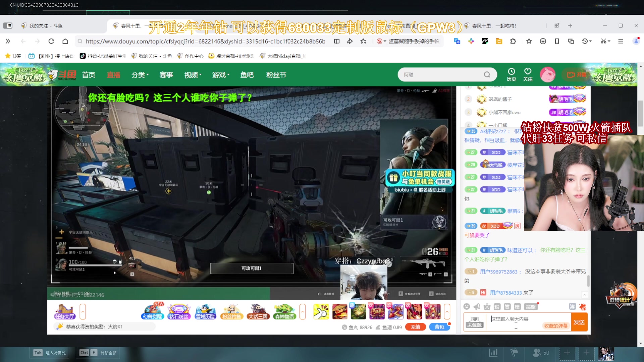Switch to last 春风十里，一起吃鸡 tab
The width and height of the screenshot is (644, 362).
click(490, 25)
